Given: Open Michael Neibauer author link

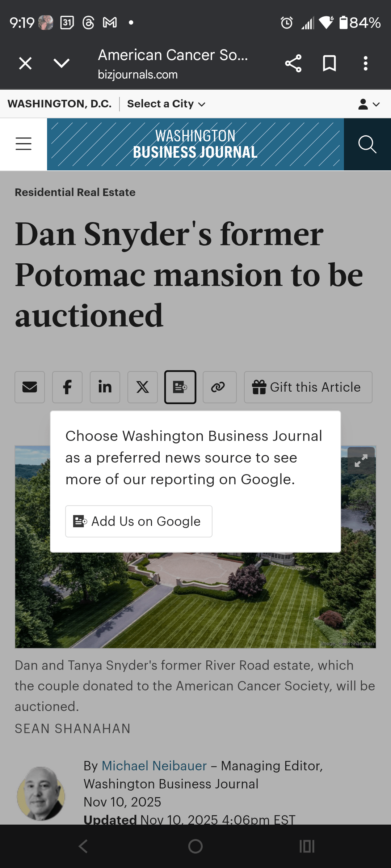Looking at the screenshot, I should click(154, 766).
